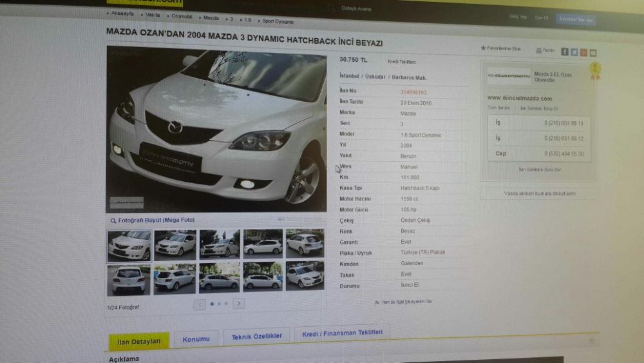Click Giriş Yap in the header

518,17
